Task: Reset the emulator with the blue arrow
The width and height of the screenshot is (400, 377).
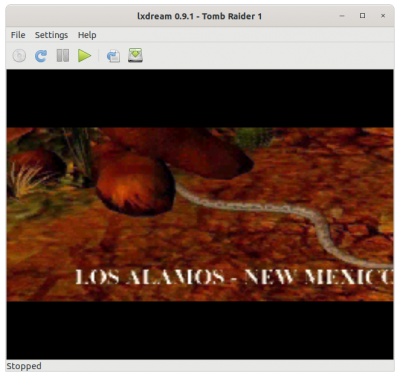Action: 41,56
